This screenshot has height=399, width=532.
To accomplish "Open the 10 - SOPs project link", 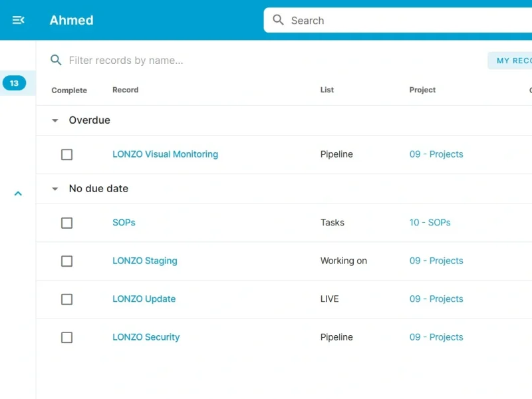I will pos(430,223).
